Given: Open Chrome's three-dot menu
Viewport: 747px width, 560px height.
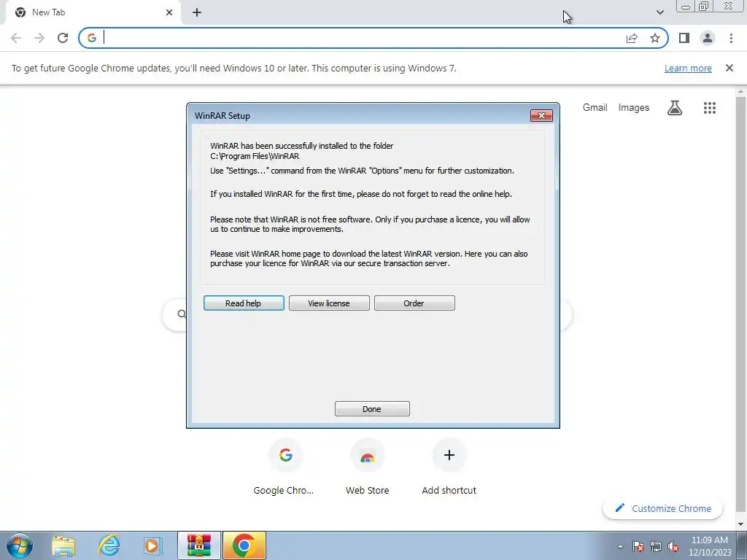Looking at the screenshot, I should point(731,38).
